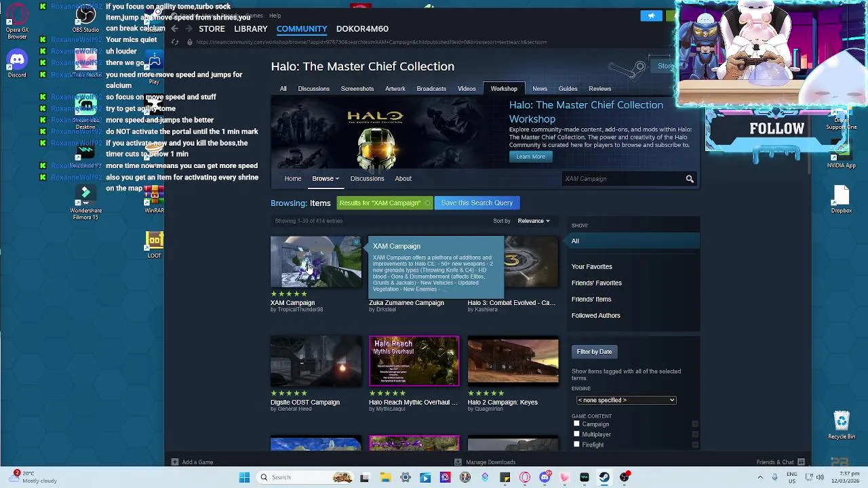This screenshot has height=488, width=868.
Task: Open the Browse dropdown menu
Action: [x=325, y=179]
